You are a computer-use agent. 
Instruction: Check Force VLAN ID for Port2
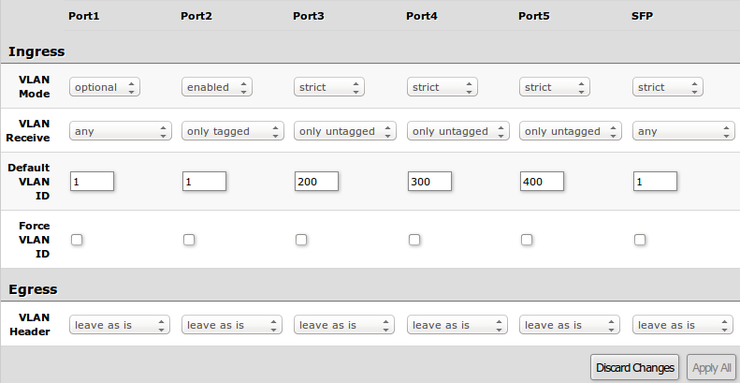(x=189, y=240)
